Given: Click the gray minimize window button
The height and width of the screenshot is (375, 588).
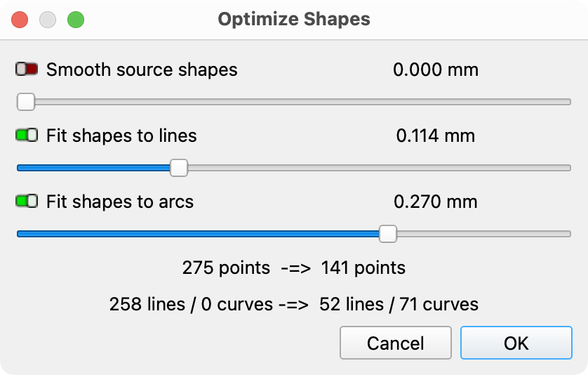Looking at the screenshot, I should pyautogui.click(x=48, y=20).
